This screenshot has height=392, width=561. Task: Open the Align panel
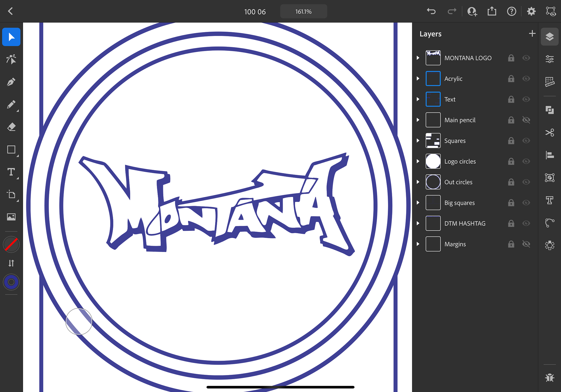coord(550,155)
